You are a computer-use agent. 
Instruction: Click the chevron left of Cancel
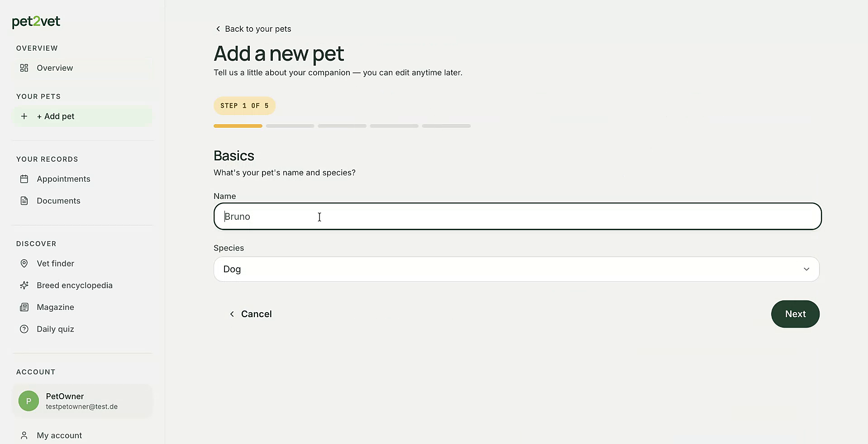coord(232,314)
